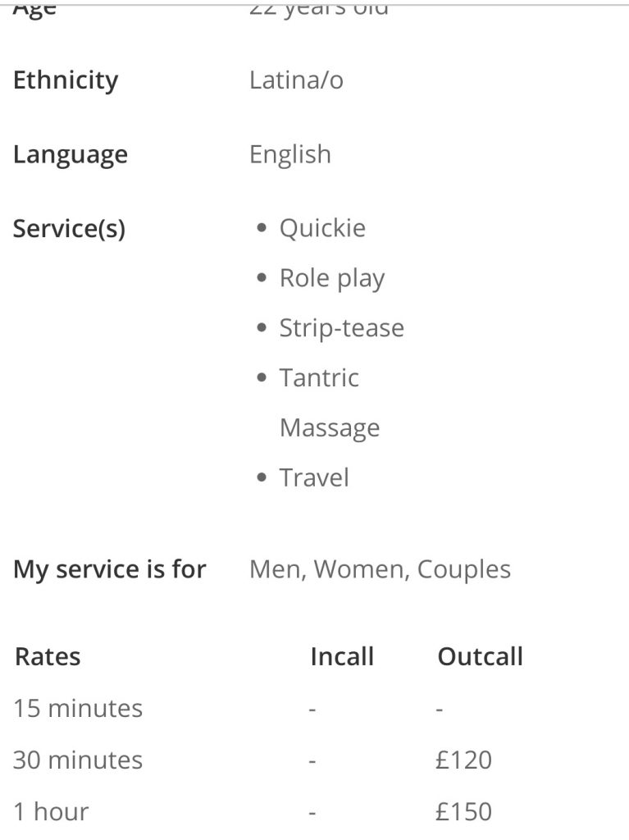Select the 15 minutes rate row
The image size is (629, 840).
coord(78,708)
